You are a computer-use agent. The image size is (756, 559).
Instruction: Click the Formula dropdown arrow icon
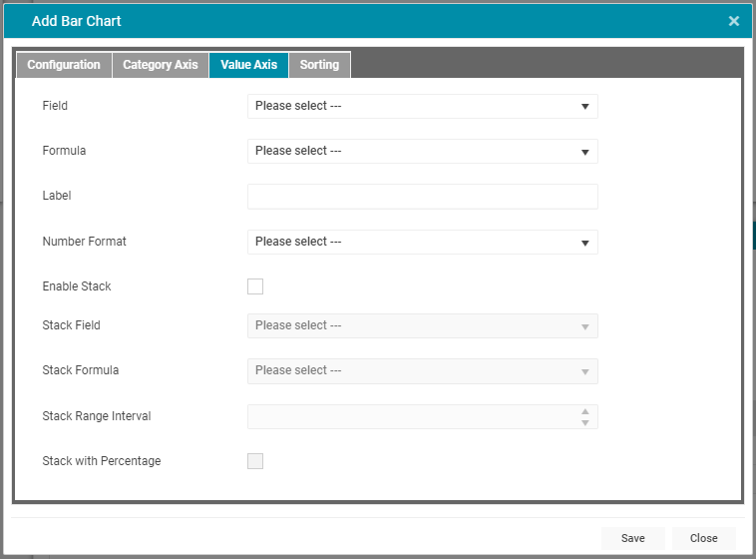(584, 152)
